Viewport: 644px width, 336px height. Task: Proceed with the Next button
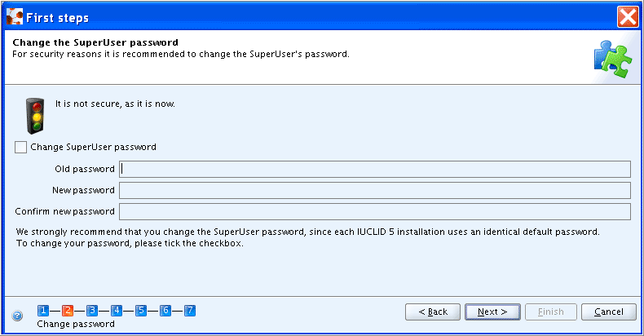(x=492, y=312)
